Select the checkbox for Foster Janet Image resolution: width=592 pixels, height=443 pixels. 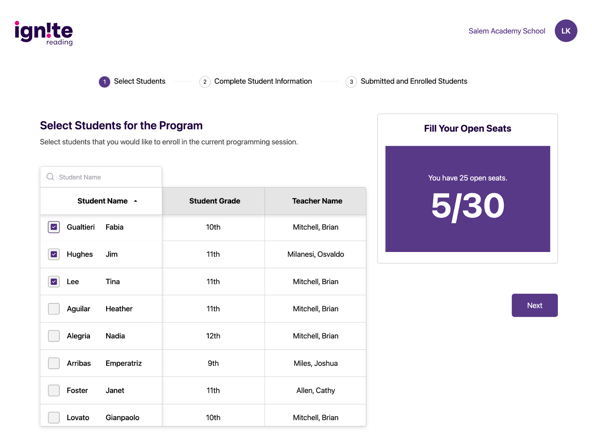click(54, 390)
